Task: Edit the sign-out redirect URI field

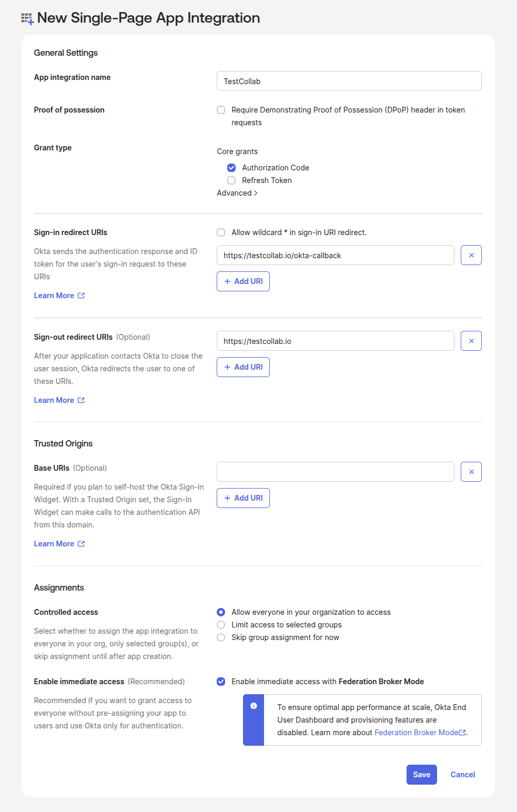Action: (x=335, y=341)
